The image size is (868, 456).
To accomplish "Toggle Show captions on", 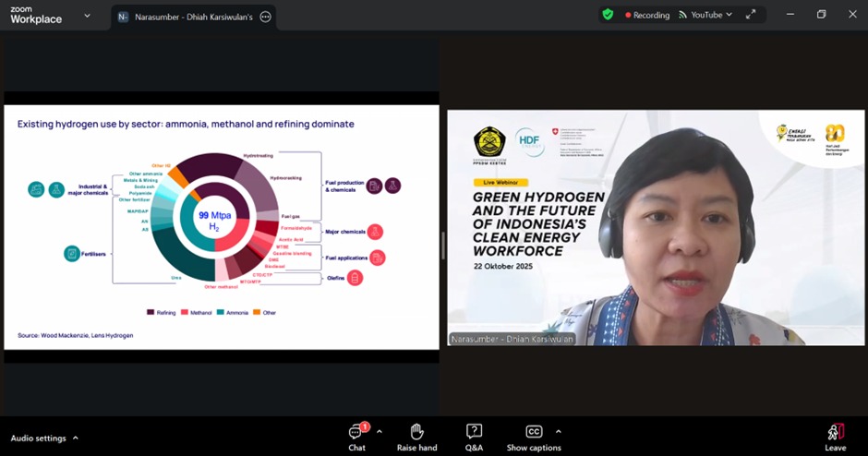I will tap(533, 437).
